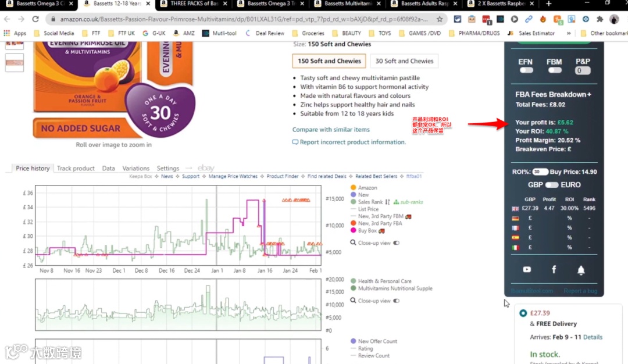Screen dimensions: 628x364
Task: Open the PHARMA/DRUGS bookmark folder
Action: pyautogui.click(x=474, y=33)
